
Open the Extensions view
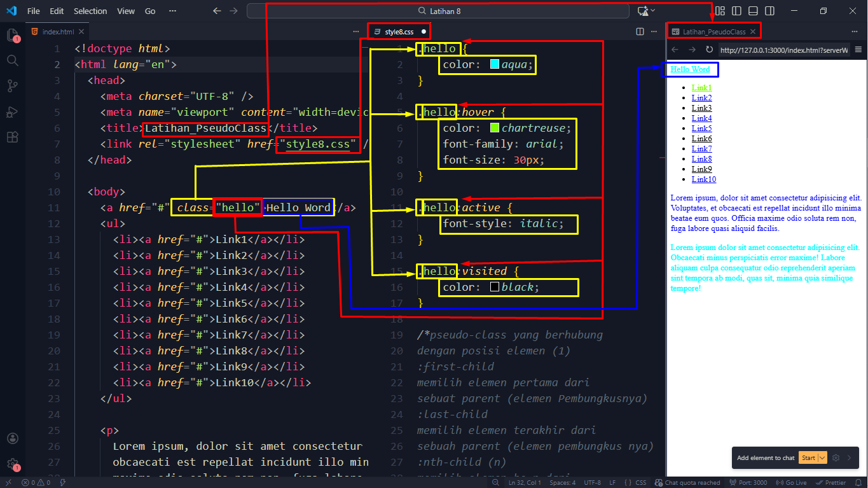[x=12, y=137]
